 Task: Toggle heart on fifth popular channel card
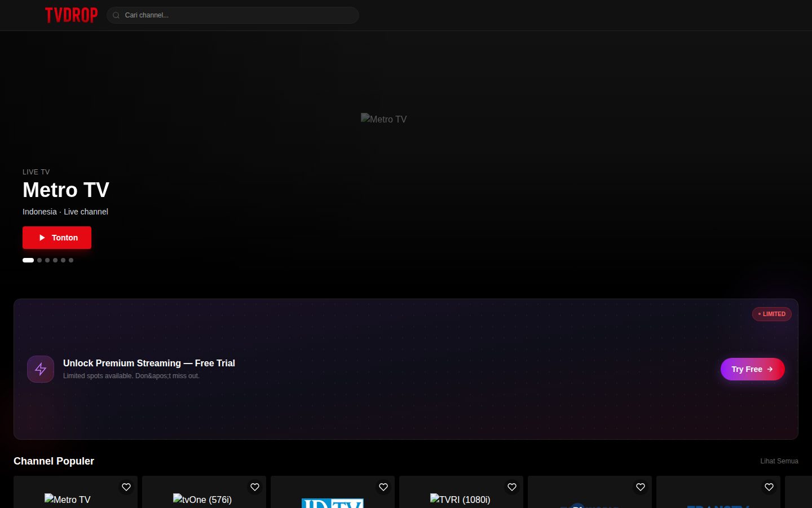pyautogui.click(x=641, y=487)
